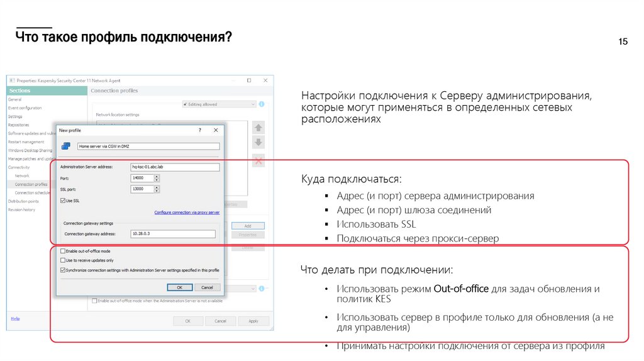This screenshot has width=644, height=361.
Task: Open Distribution points section
Action: click(23, 201)
